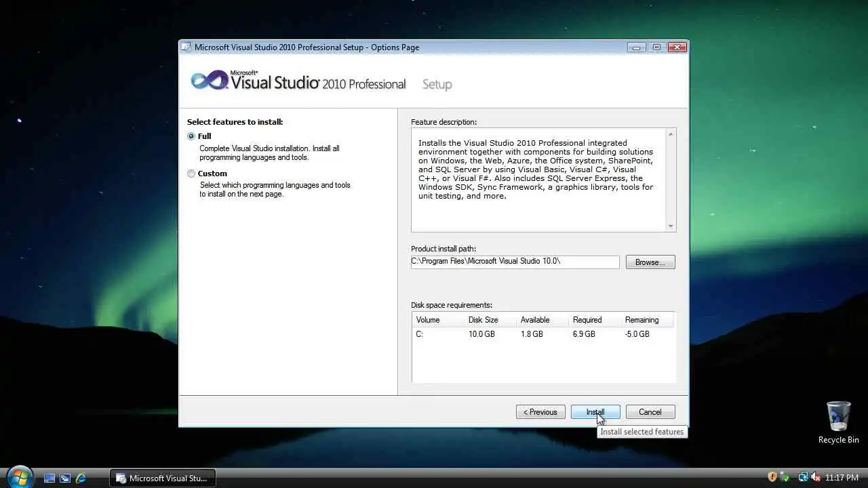Click Switch between windows quick launch icon

[65, 478]
